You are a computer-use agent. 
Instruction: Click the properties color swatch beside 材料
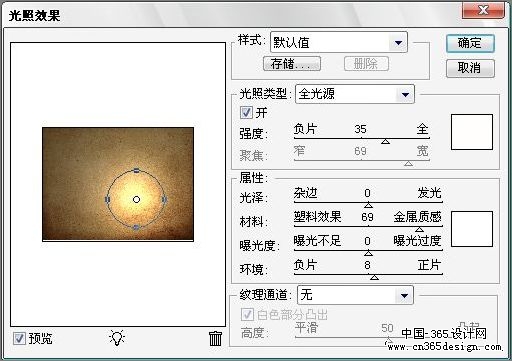pyautogui.click(x=472, y=229)
